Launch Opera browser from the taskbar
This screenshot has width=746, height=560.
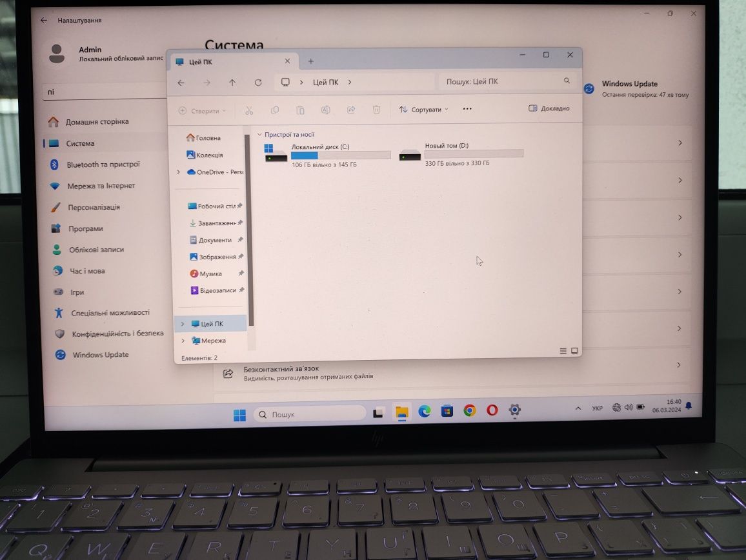click(x=492, y=410)
